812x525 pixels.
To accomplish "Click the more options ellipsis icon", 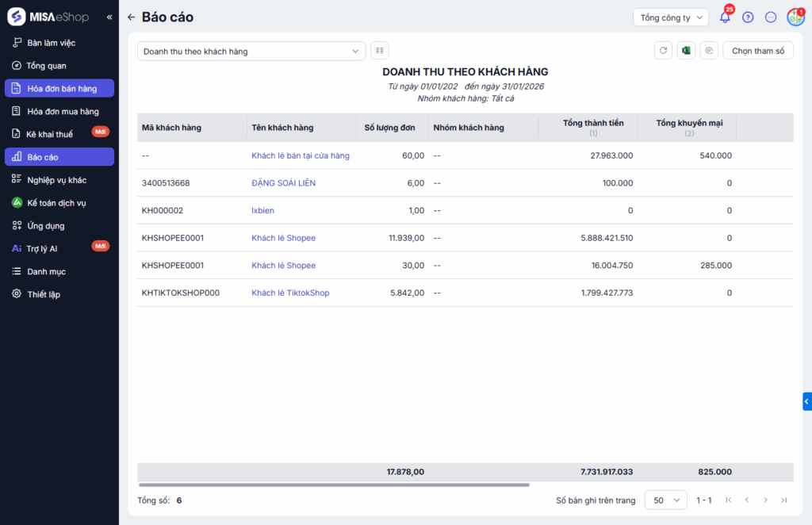I will 771,17.
